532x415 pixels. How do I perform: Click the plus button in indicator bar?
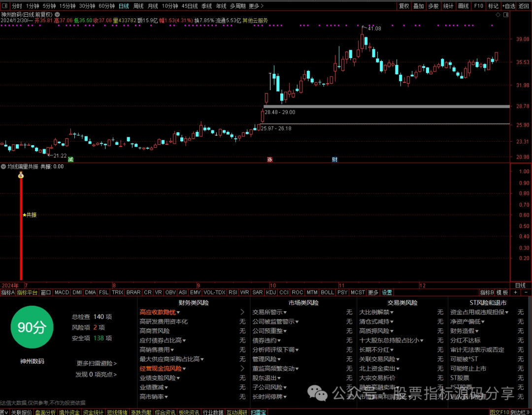(516, 292)
